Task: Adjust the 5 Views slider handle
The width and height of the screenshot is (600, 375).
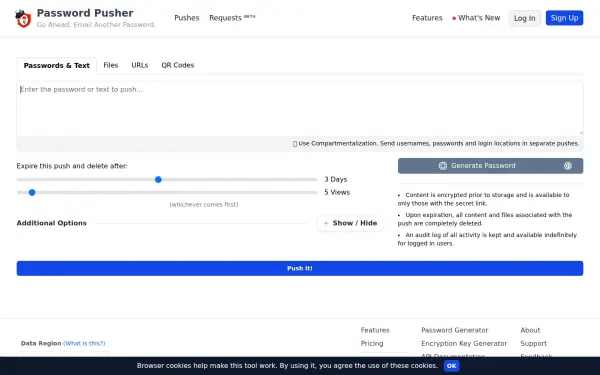Action: click(32, 192)
